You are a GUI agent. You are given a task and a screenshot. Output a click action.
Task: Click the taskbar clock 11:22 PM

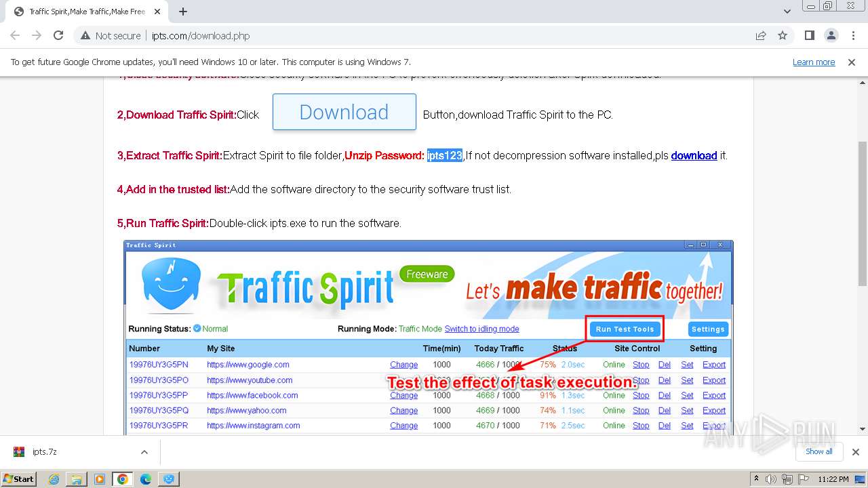point(833,479)
